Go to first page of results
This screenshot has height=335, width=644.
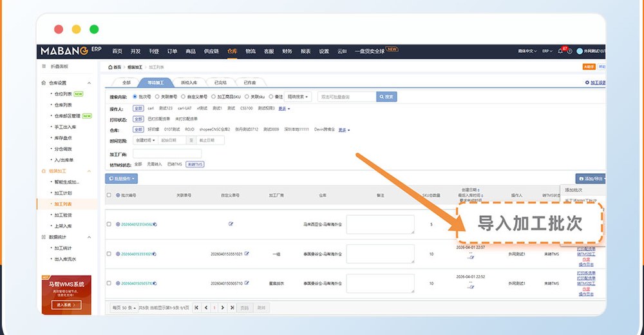196,307
